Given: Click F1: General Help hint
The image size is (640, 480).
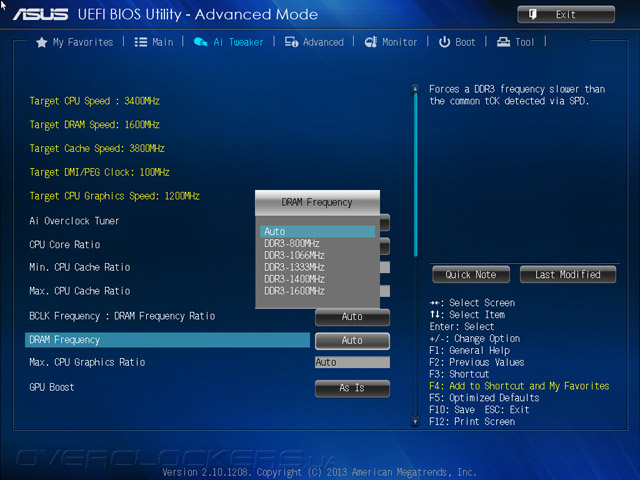Looking at the screenshot, I should coord(469,351).
